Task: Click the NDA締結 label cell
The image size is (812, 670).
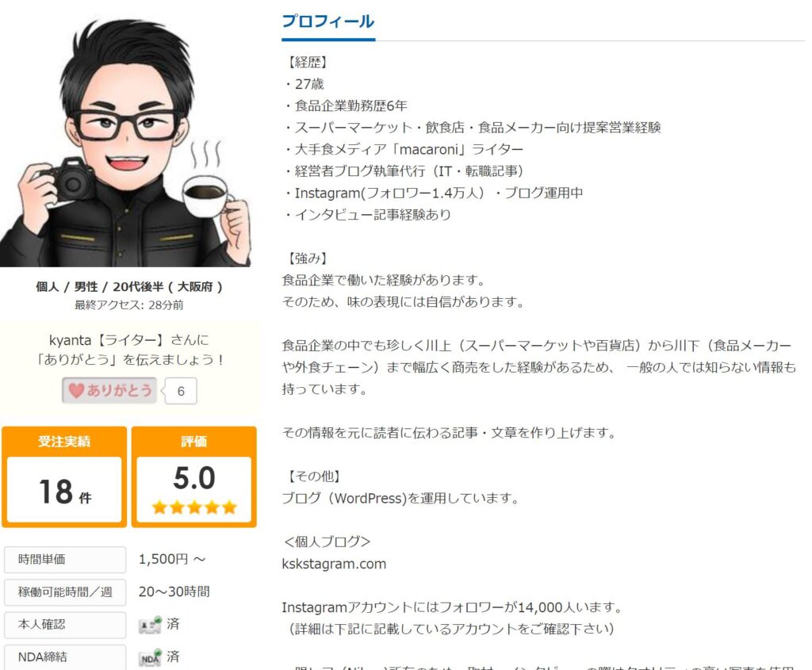Action: [x=65, y=657]
